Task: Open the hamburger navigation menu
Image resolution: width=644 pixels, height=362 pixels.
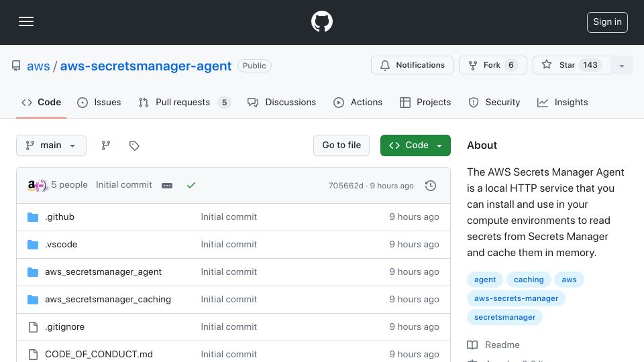Action: point(26,21)
